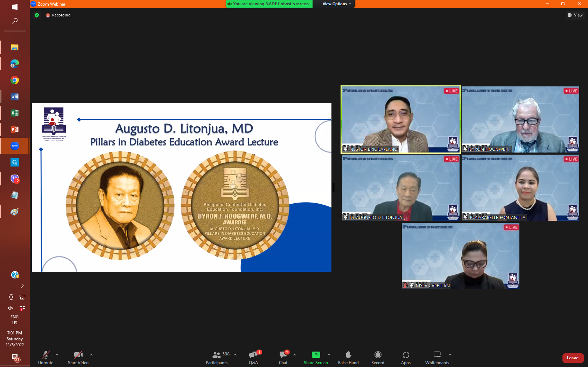Expand the video options arrow beside Start Video

coord(91,355)
